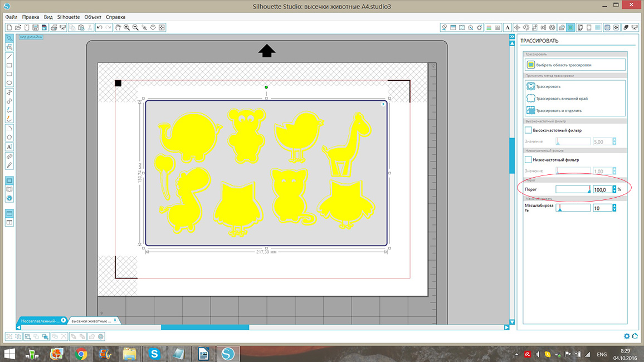Open the Объект menu
The height and width of the screenshot is (362, 644).
tap(92, 17)
